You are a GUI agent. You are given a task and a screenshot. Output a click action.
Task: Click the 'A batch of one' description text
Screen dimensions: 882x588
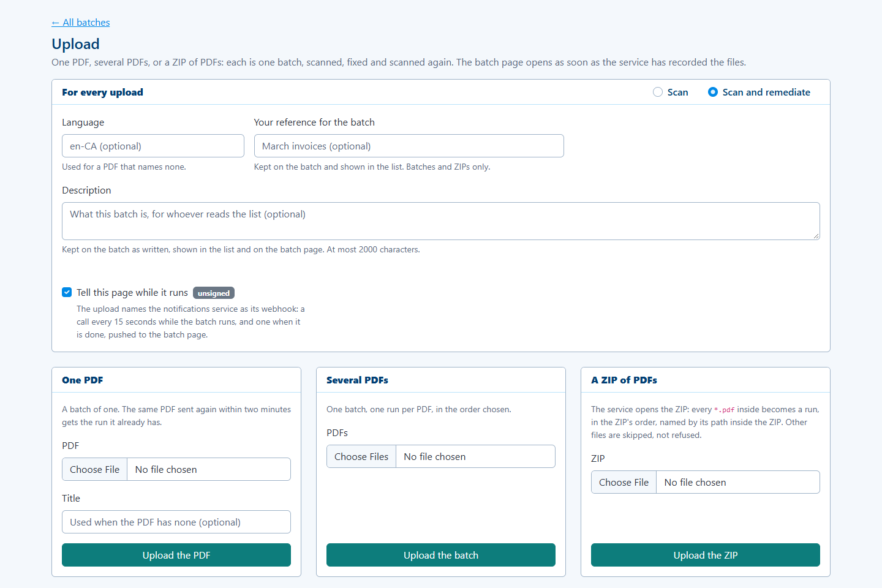(x=176, y=416)
